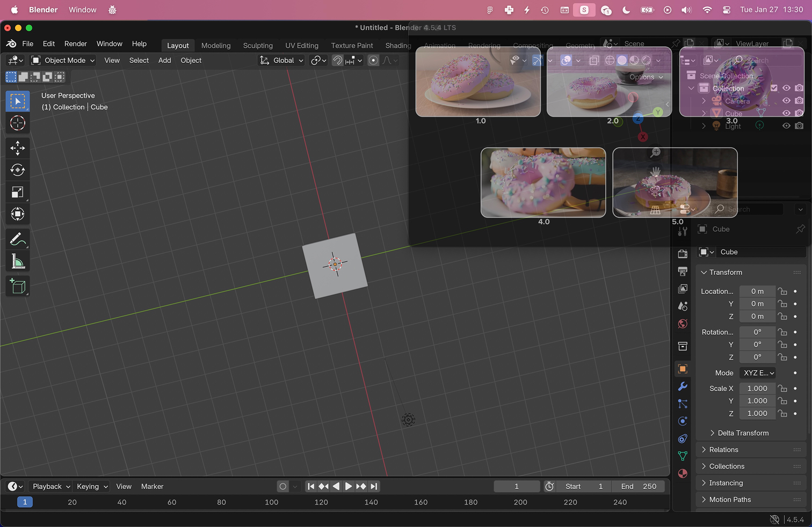Open the Modifiers wrench properties tab
This screenshot has height=527, width=812.
(x=683, y=386)
